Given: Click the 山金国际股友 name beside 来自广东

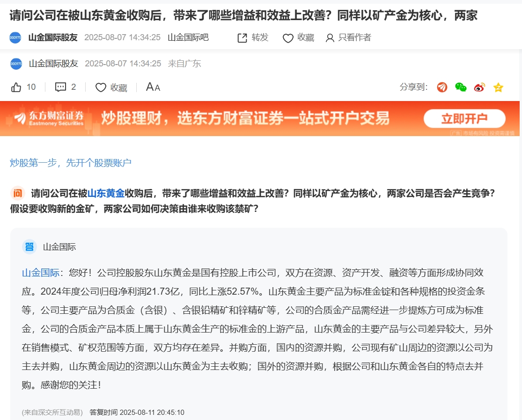Looking at the screenshot, I should 53,63.
